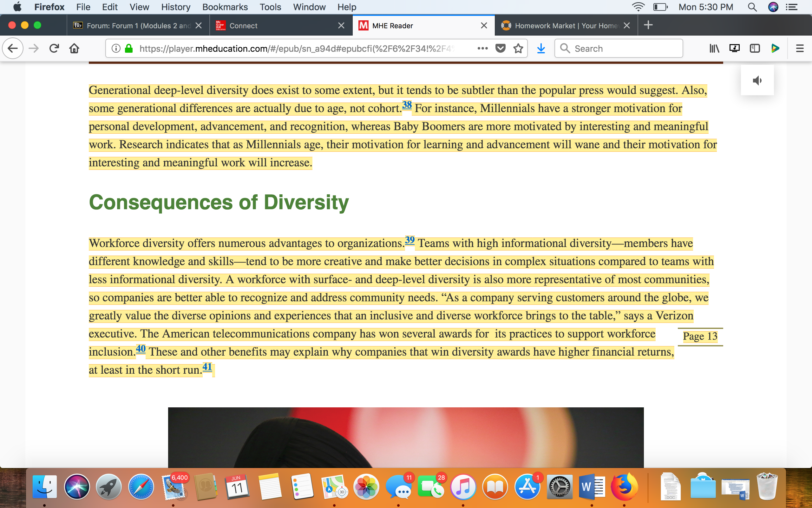Click the read-aloud speaker button
Image resolution: width=812 pixels, height=508 pixels.
757,80
